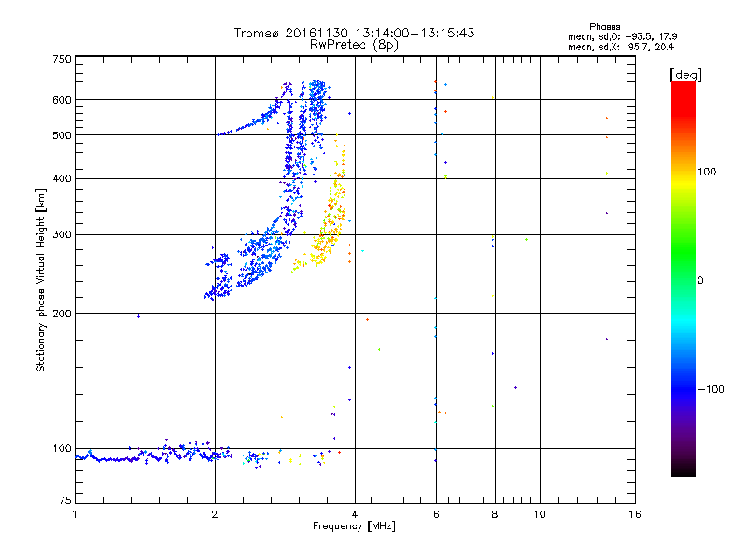Click the 'Phases' header text
Image resolution: width=747 pixels, height=560 pixels.
click(x=604, y=27)
